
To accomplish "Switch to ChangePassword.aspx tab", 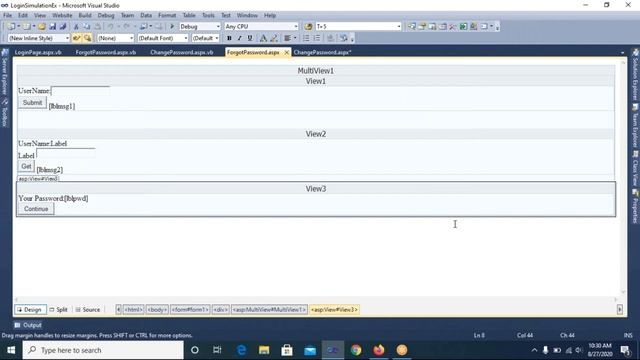I will 322,52.
